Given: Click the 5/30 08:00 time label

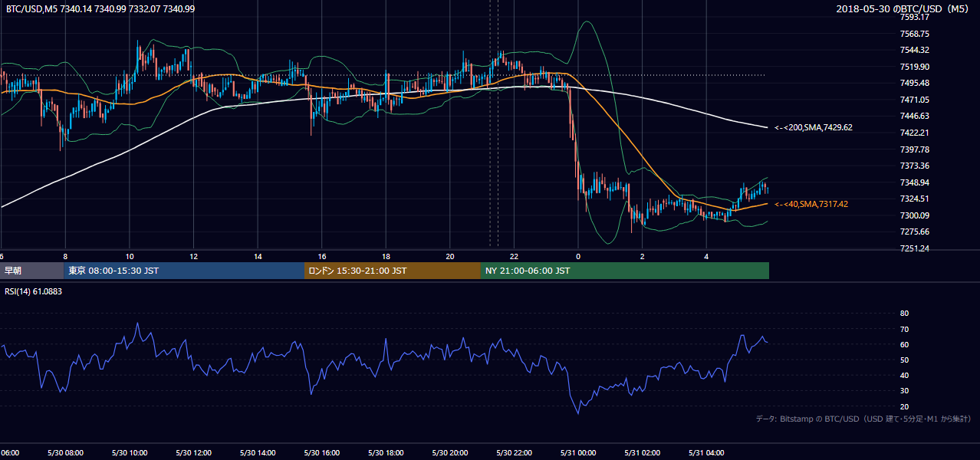Looking at the screenshot, I should (x=65, y=453).
